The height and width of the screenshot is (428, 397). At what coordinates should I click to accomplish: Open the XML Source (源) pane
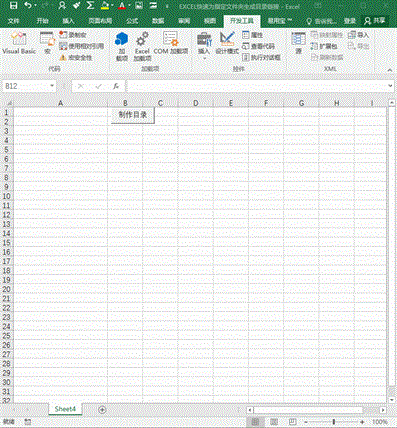[298, 43]
